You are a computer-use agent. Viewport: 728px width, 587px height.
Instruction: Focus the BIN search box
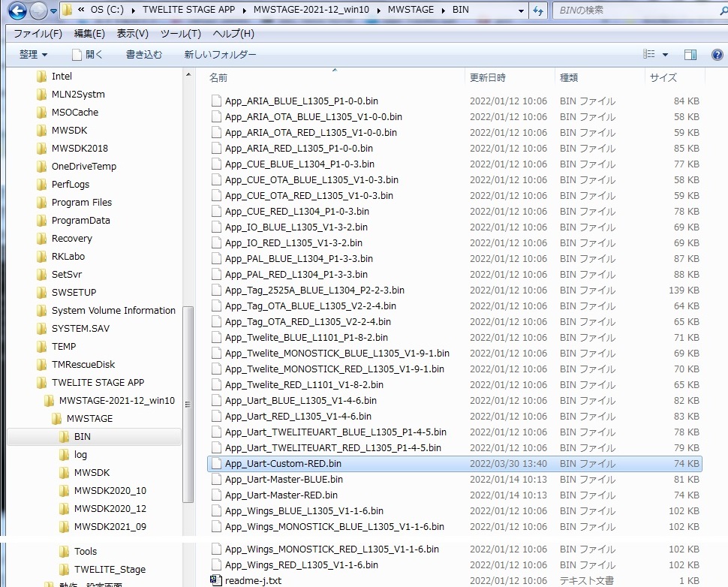click(x=639, y=11)
